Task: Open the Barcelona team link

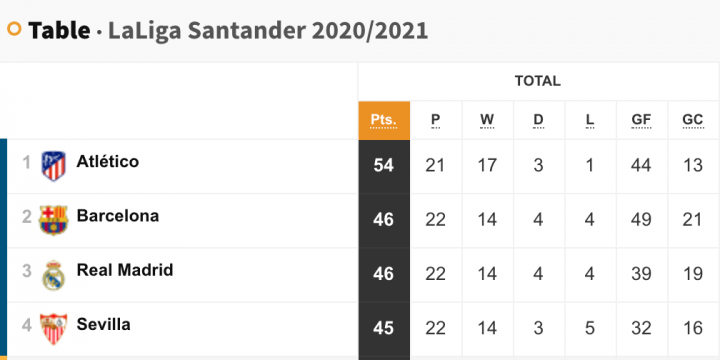Action: click(x=118, y=216)
